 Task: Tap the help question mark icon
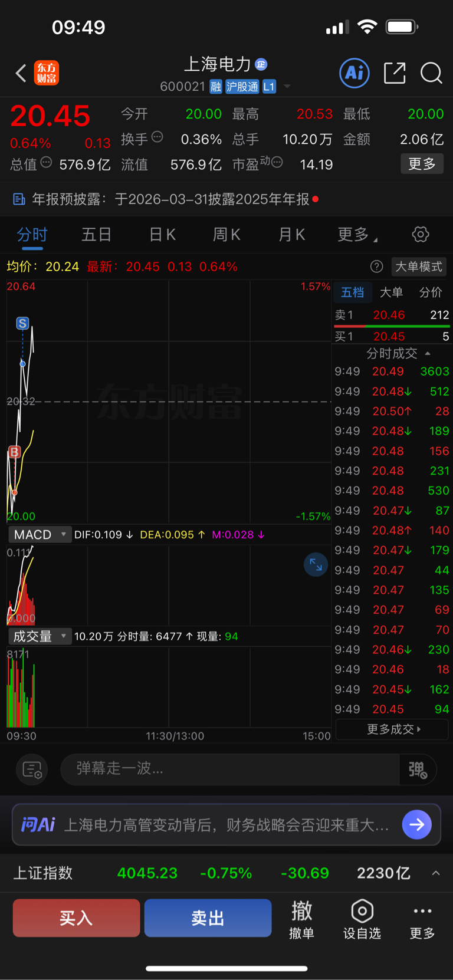point(376,267)
